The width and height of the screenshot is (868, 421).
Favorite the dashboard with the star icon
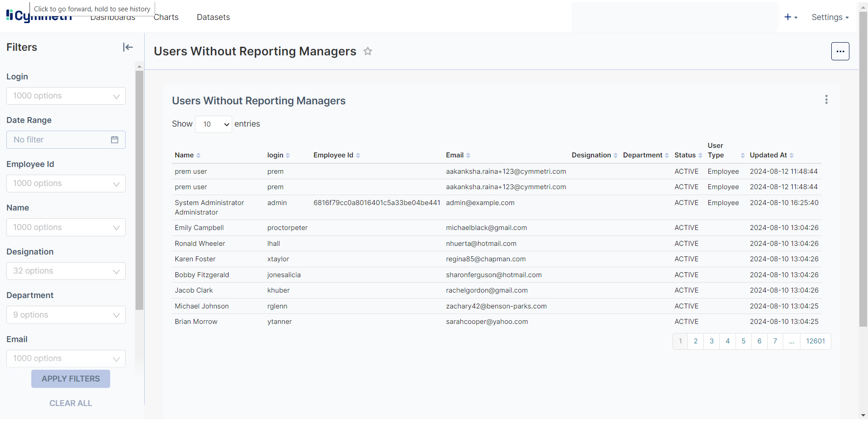pos(368,52)
